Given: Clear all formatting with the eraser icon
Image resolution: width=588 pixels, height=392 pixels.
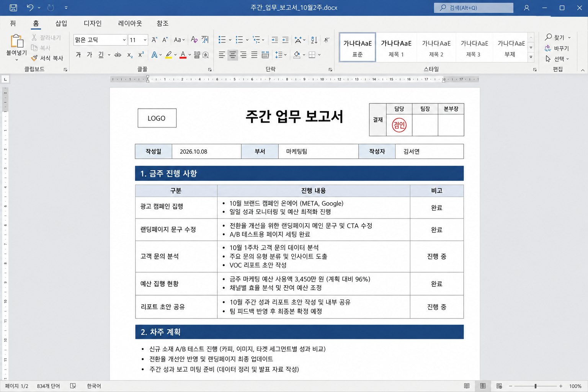Looking at the screenshot, I should click(x=194, y=40).
